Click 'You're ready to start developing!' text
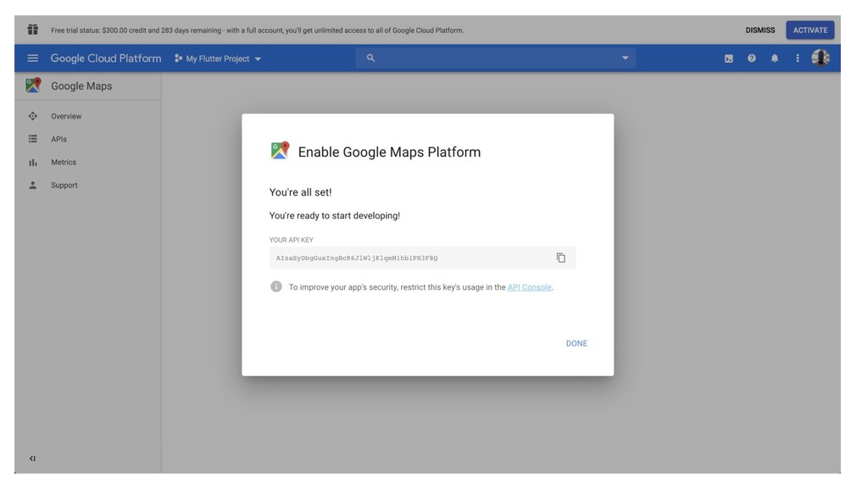 tap(334, 216)
